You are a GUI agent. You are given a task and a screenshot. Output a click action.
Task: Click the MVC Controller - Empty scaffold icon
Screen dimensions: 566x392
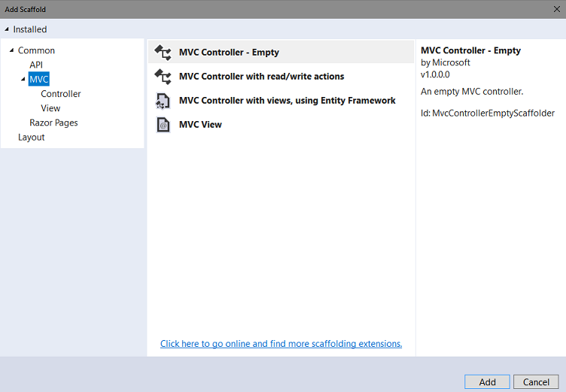[x=163, y=53]
